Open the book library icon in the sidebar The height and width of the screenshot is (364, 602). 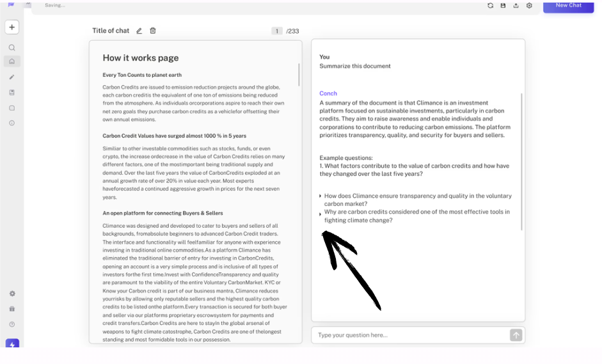tap(12, 93)
